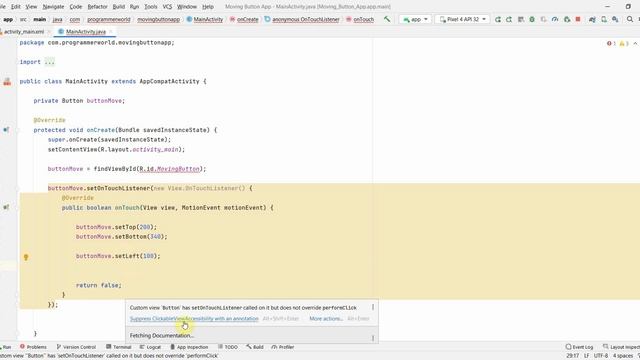Click the onCreate breadcrumb in navigation bar

tap(244, 19)
